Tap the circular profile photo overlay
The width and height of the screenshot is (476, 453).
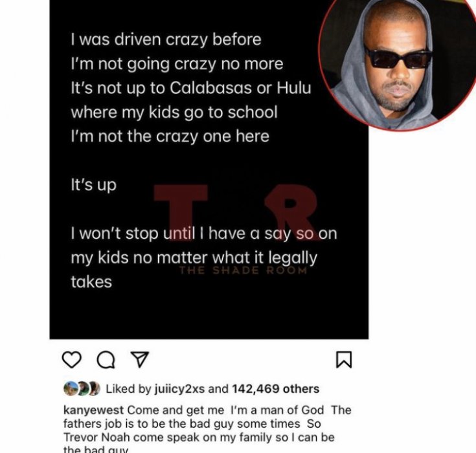397,63
